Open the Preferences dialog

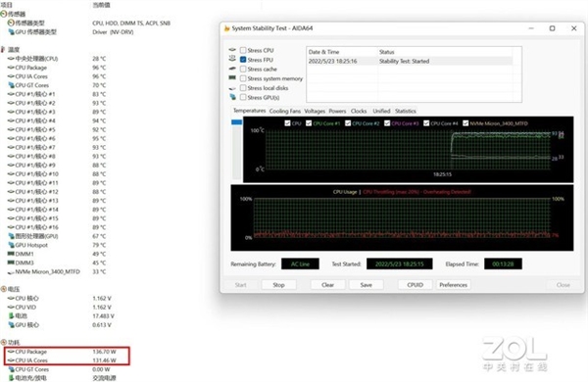(x=453, y=285)
